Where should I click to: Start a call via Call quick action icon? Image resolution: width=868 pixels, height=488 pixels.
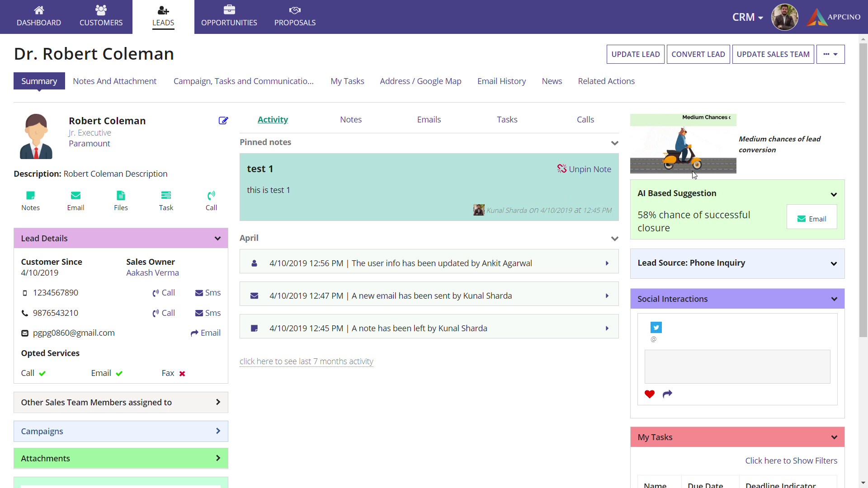(211, 196)
